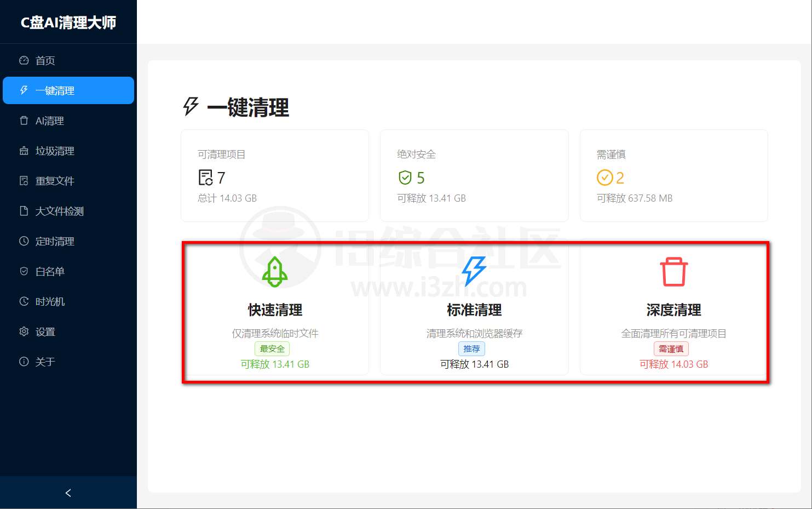Screen dimensions: 812x509
Task: Select the 大文件检测 document icon
Action: 23,210
